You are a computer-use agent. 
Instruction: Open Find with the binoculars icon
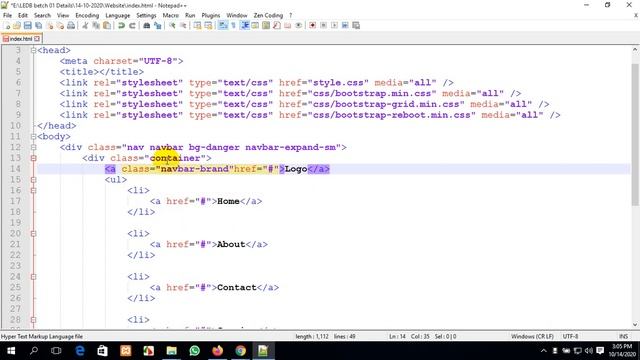tap(147, 26)
